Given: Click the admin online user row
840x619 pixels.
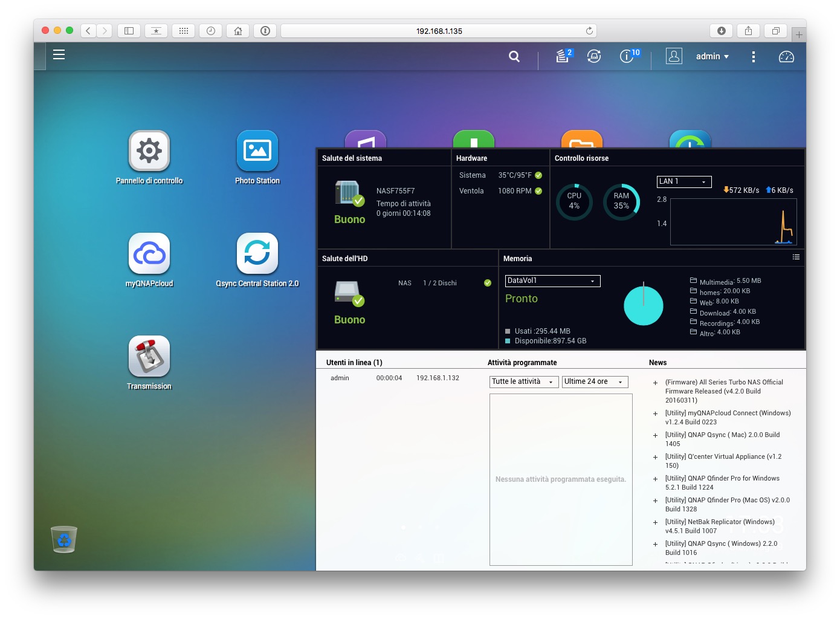Looking at the screenshot, I should pyautogui.click(x=395, y=378).
